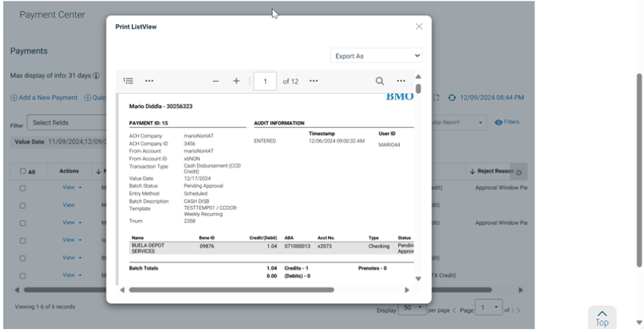Click the payments table right scroll arrow

(x=521, y=290)
